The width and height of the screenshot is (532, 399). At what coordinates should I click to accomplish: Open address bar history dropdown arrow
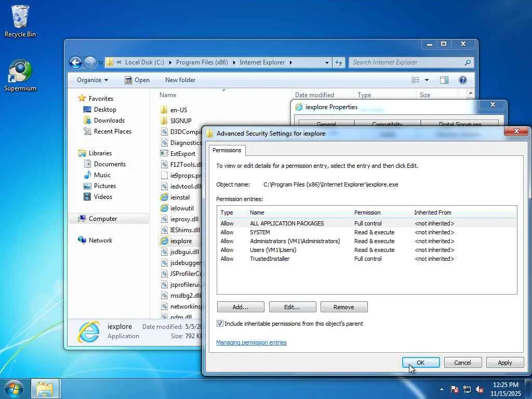click(x=327, y=63)
